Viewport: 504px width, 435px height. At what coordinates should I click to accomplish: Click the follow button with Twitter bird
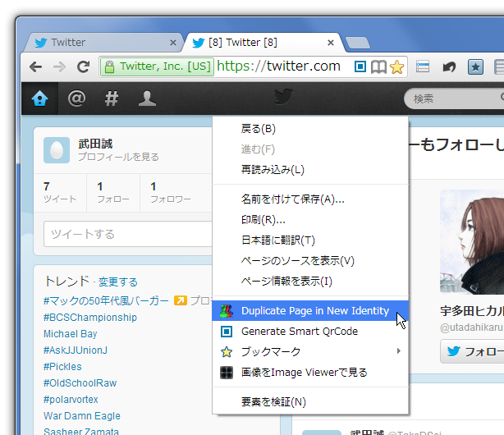point(472,351)
